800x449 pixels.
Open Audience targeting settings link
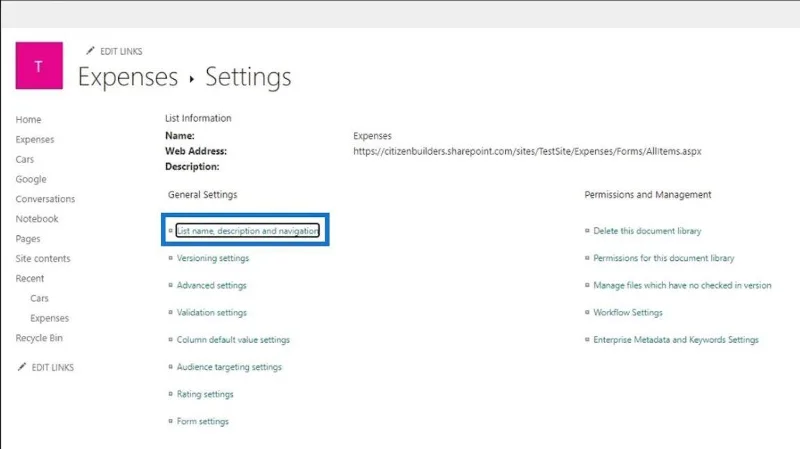(x=229, y=367)
